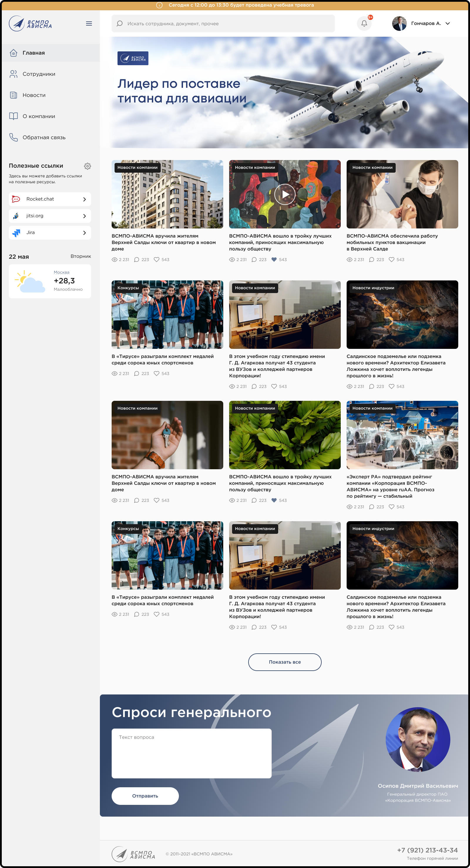Click the views eye icon under the first apartment keys article
The width and height of the screenshot is (470, 868).
click(x=114, y=260)
